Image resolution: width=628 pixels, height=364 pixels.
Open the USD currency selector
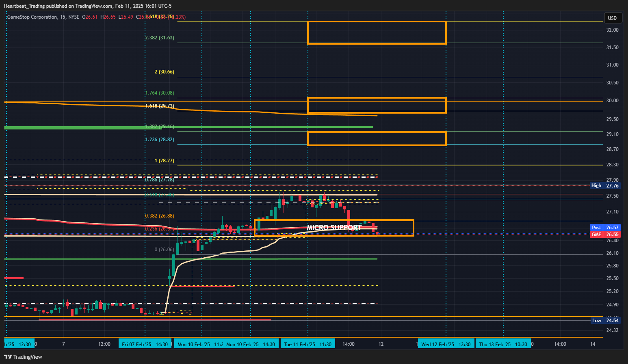pos(612,18)
